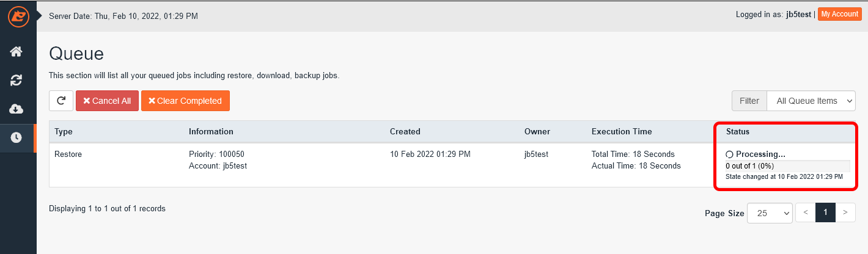Viewport: 868px width, 254px height.
Task: Open the Downloads cloud sidebar icon
Action: pyautogui.click(x=17, y=109)
